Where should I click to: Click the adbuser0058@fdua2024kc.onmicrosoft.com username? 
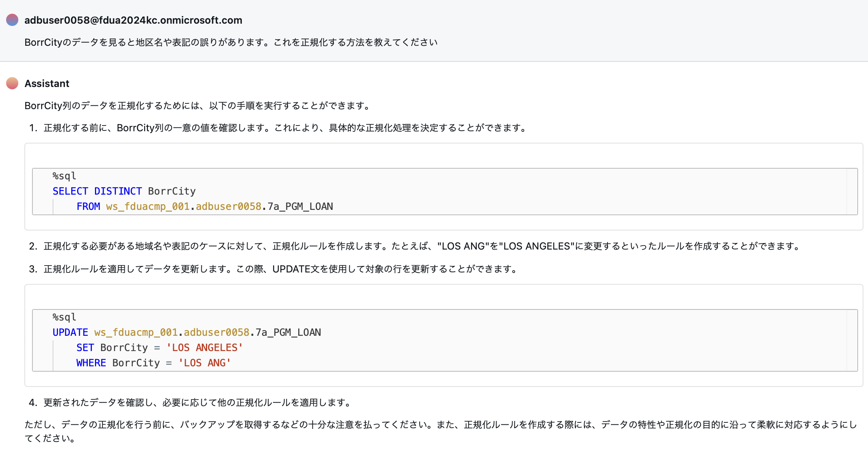(x=133, y=20)
